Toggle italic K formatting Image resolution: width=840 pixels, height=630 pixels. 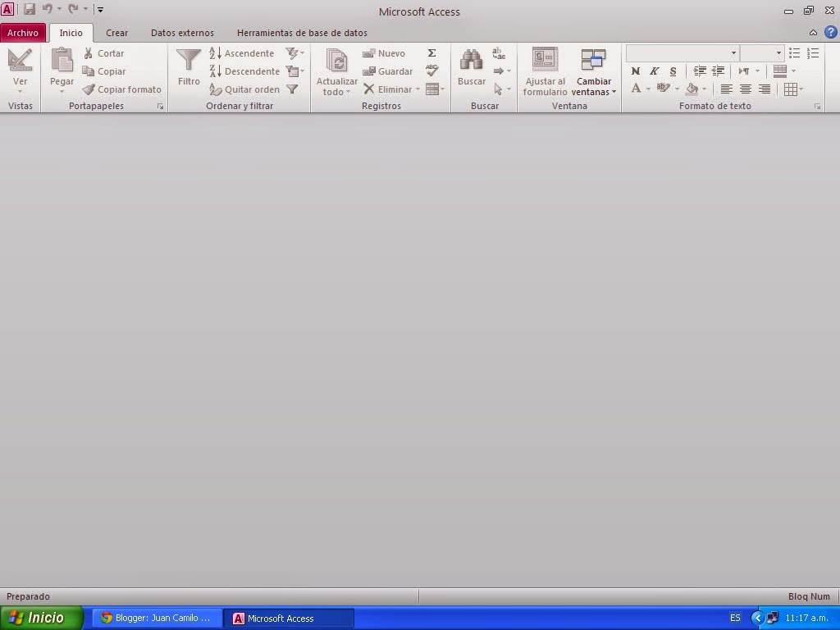(654, 71)
